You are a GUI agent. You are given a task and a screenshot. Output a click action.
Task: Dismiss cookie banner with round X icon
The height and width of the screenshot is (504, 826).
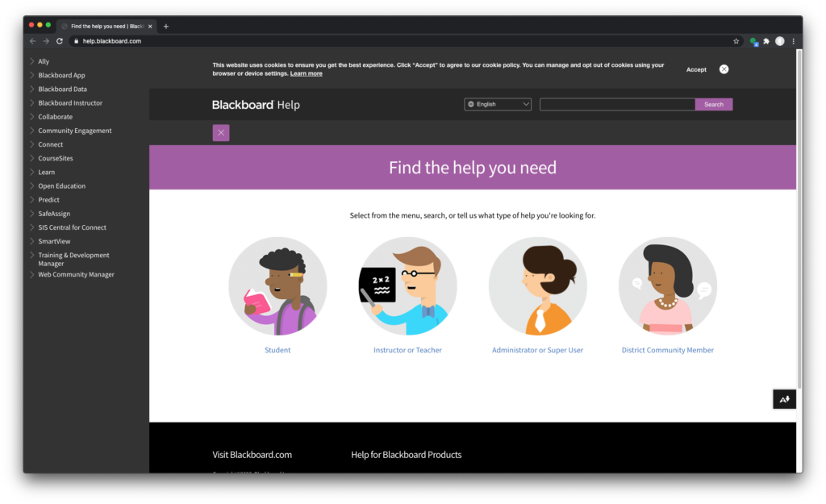pos(724,69)
